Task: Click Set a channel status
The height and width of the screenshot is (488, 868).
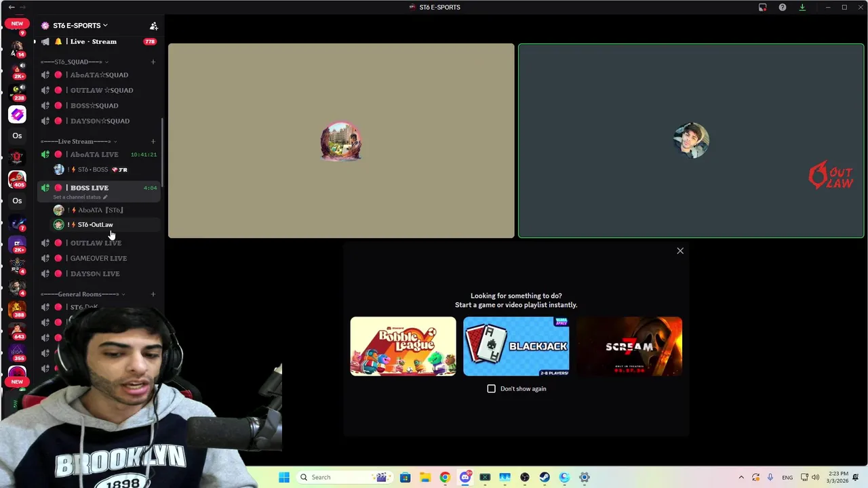Action: click(x=80, y=197)
